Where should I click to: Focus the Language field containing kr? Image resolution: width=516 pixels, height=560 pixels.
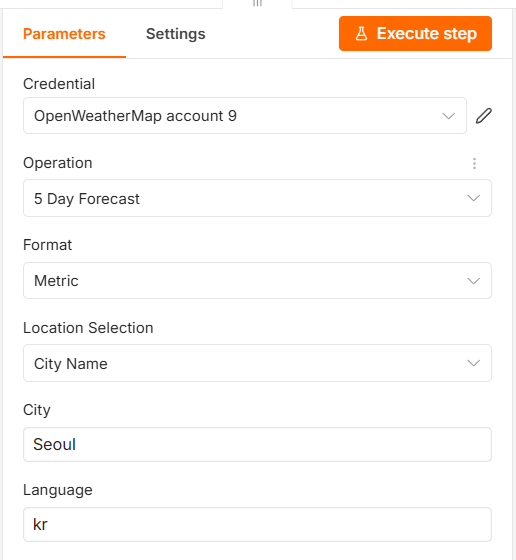[257, 525]
